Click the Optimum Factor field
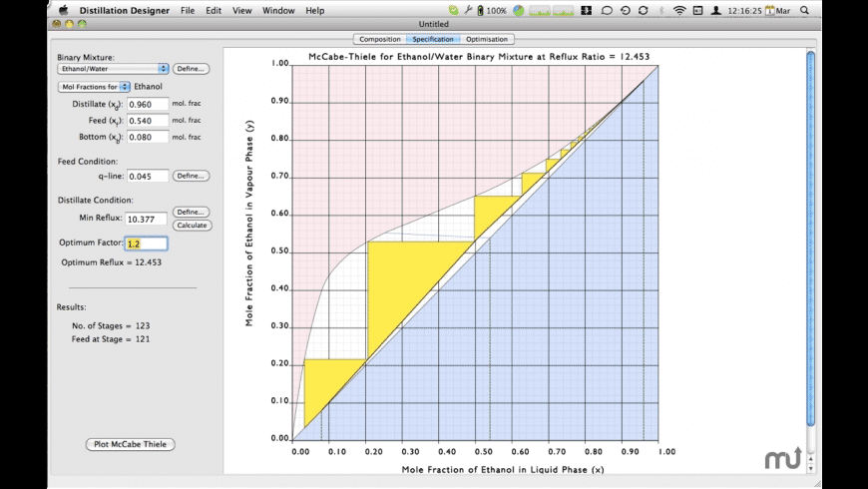Viewport: 868px width, 489px height. pyautogui.click(x=146, y=244)
